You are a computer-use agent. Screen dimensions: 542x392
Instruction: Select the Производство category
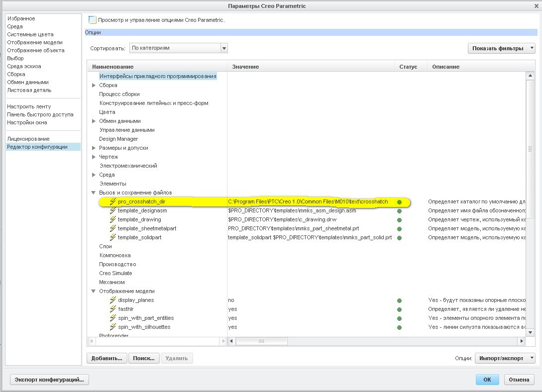click(117, 264)
